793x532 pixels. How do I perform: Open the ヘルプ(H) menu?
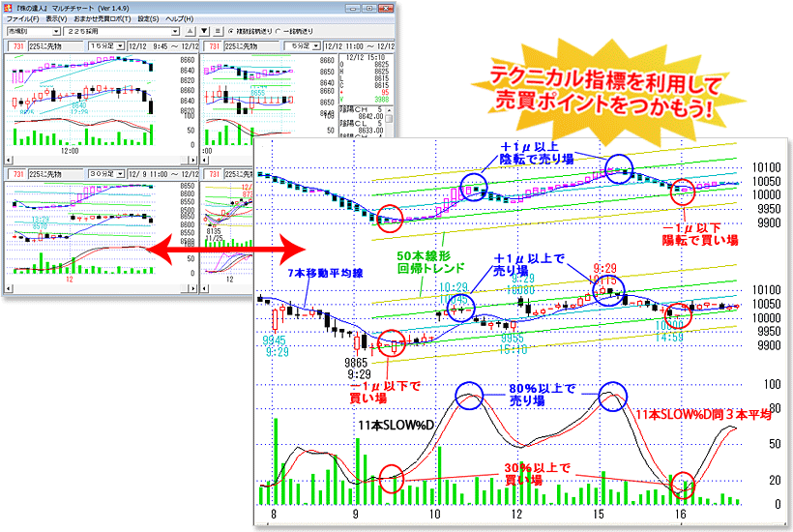coord(180,18)
